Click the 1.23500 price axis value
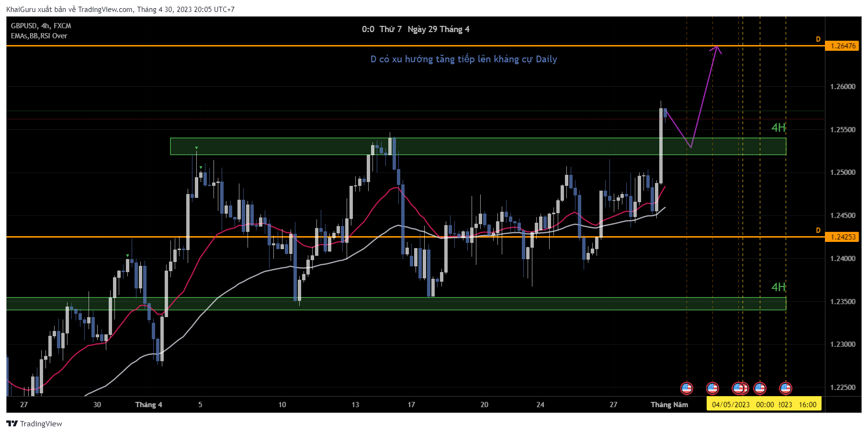 tap(843, 302)
